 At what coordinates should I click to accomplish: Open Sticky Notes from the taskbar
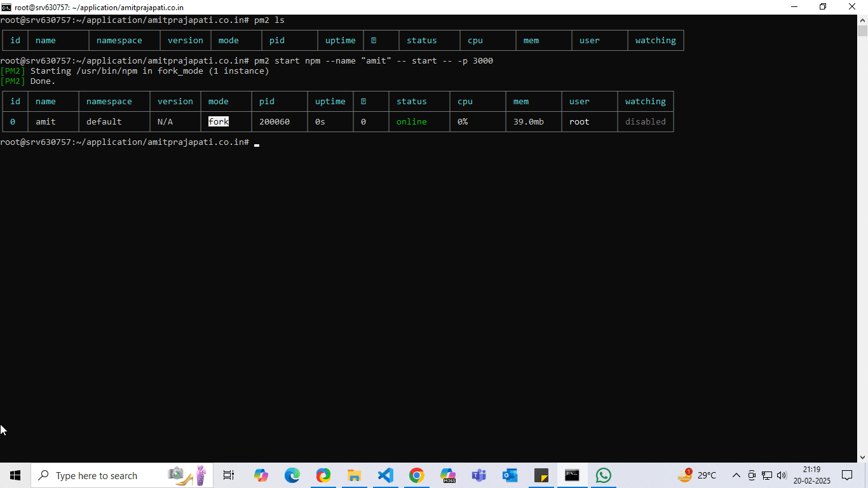541,475
